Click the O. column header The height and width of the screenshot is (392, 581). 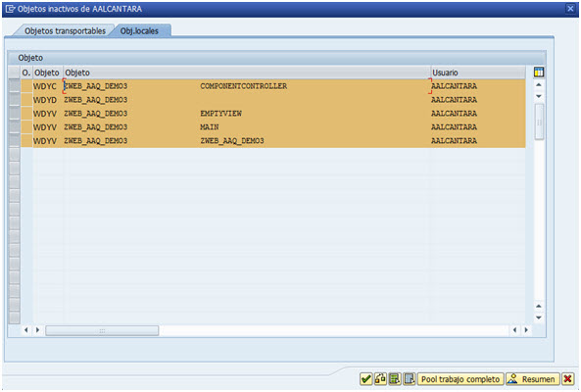pos(26,73)
